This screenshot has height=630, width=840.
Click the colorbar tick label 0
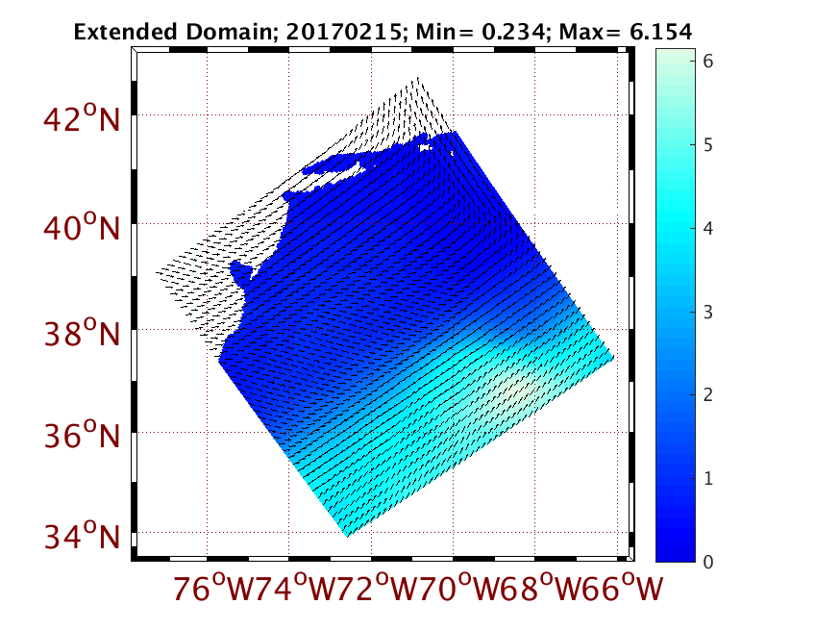708,562
